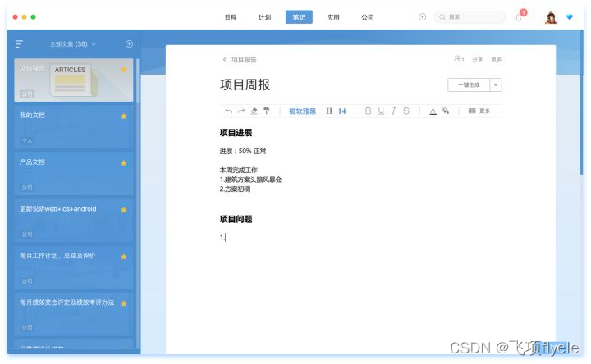This screenshot has height=364, width=591.
Task: Select the 笔记 tab
Action: point(299,17)
